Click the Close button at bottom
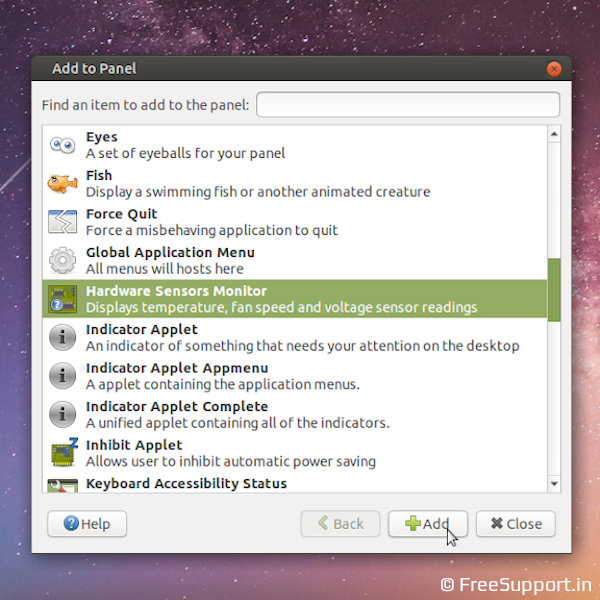Image resolution: width=600 pixels, height=600 pixels. coord(515,523)
